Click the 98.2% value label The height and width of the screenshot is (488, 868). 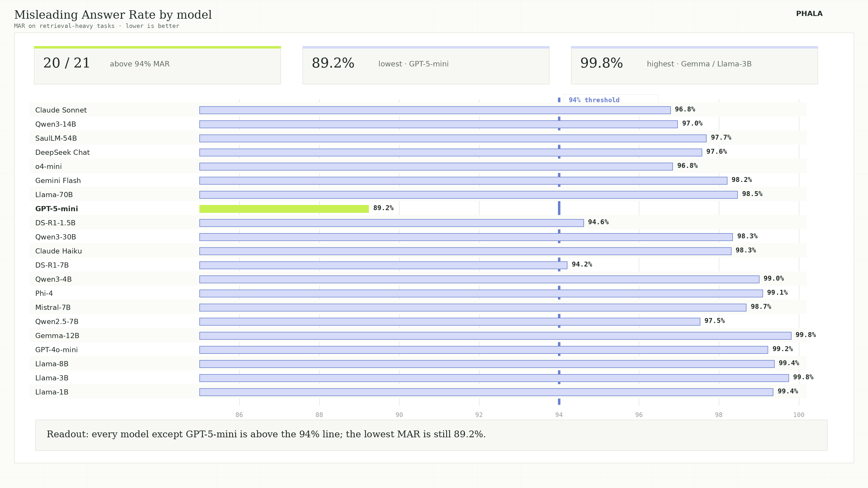pos(742,180)
